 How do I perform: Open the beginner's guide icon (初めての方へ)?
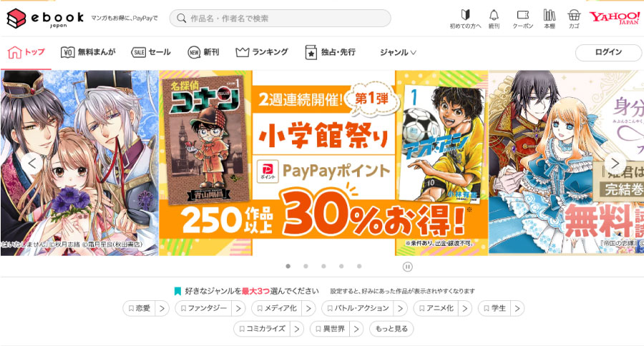click(465, 19)
